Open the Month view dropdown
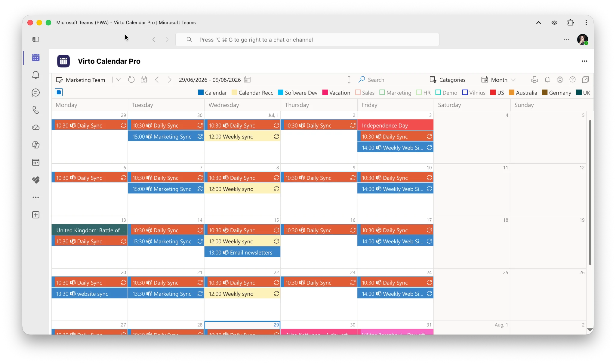 tap(498, 80)
